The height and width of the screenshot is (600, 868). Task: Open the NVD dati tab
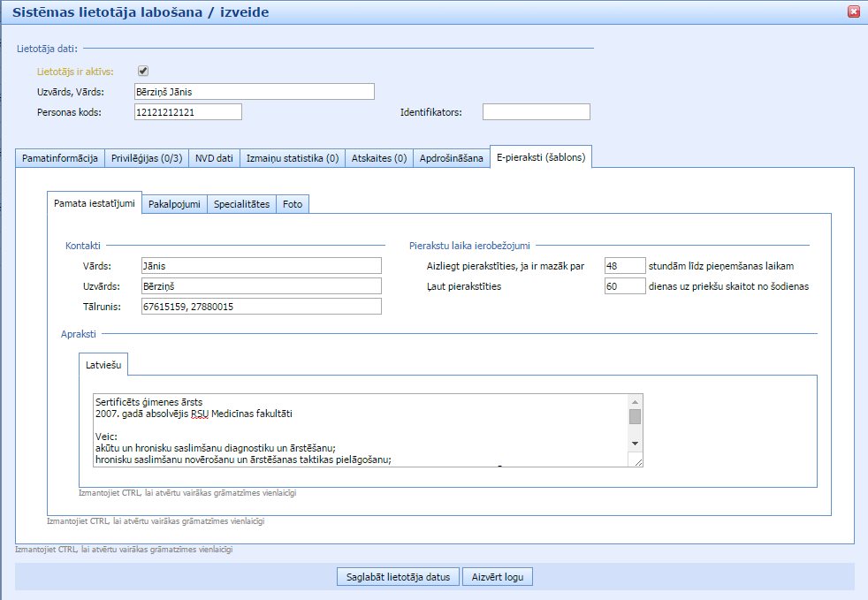[214, 158]
